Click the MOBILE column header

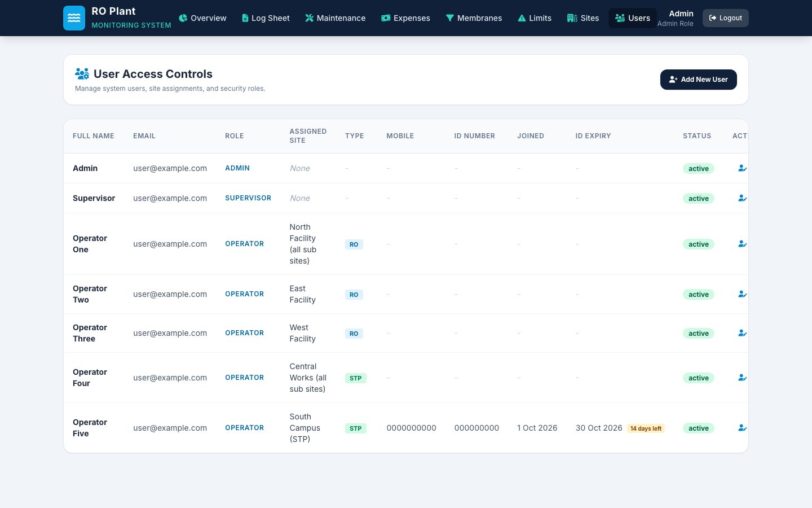400,136
